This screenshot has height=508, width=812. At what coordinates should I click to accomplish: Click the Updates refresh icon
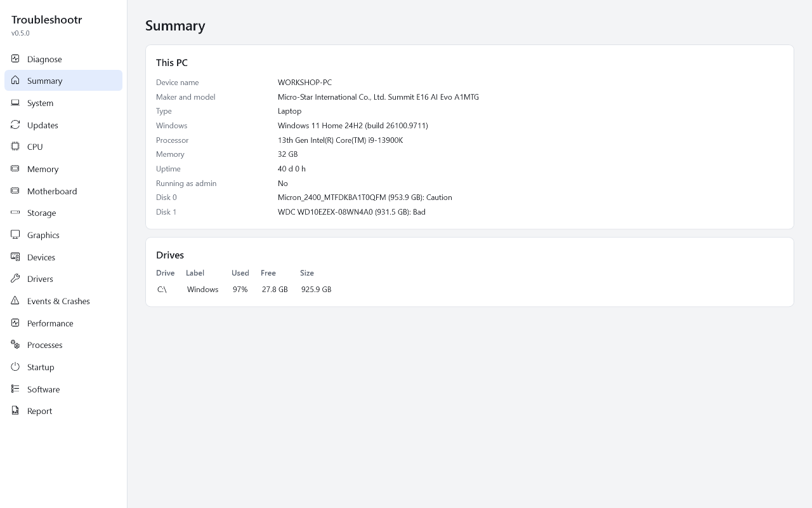15,125
